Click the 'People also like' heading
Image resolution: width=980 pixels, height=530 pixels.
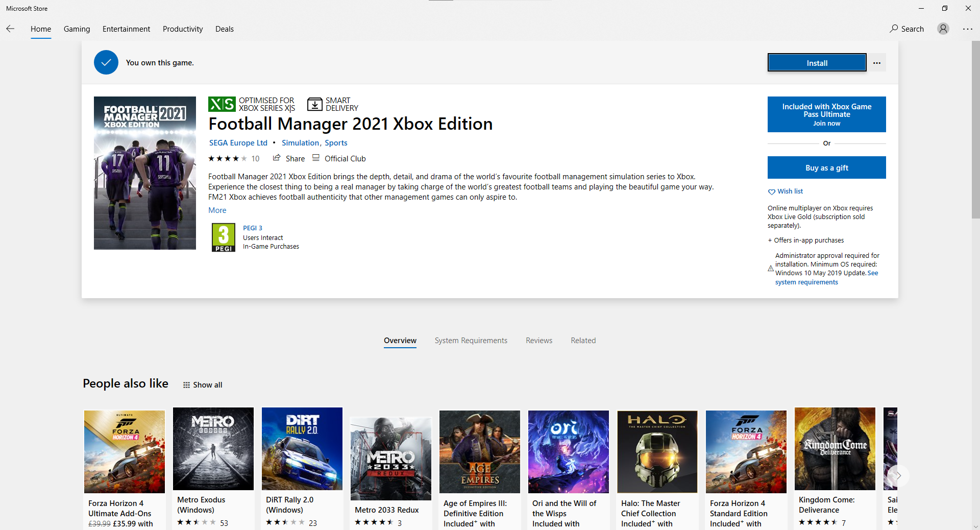click(126, 383)
